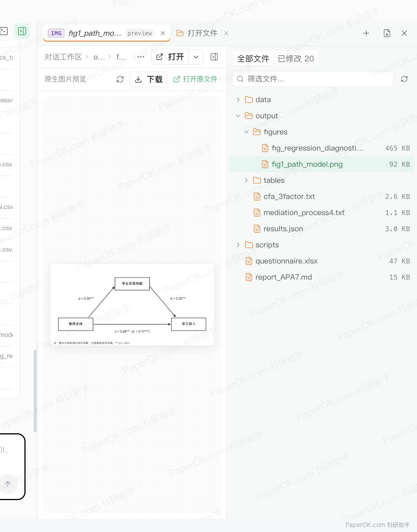
Task: Expand the scripts folder
Action: 238,245
